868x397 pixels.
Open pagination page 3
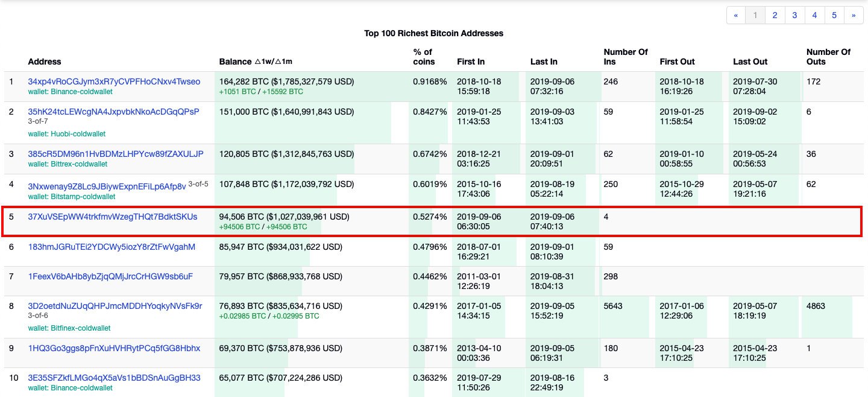(x=795, y=16)
